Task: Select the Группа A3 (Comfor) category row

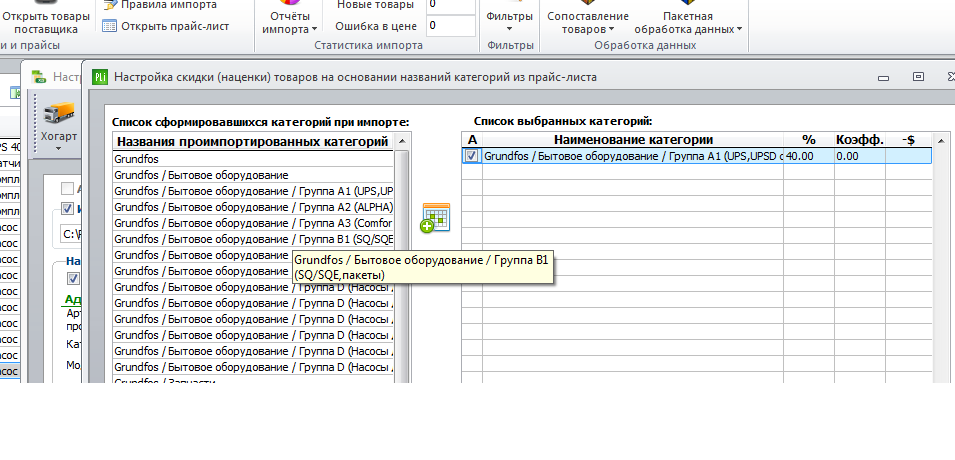Action: [x=253, y=223]
